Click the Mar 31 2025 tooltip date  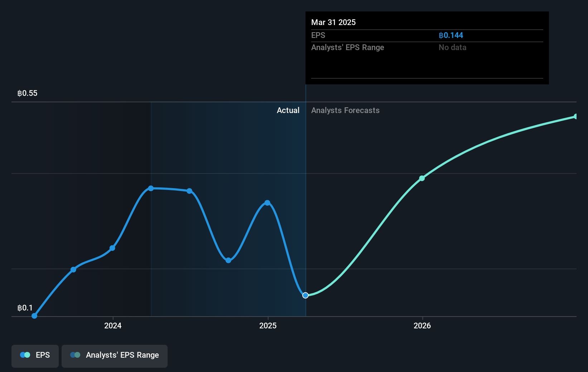333,22
